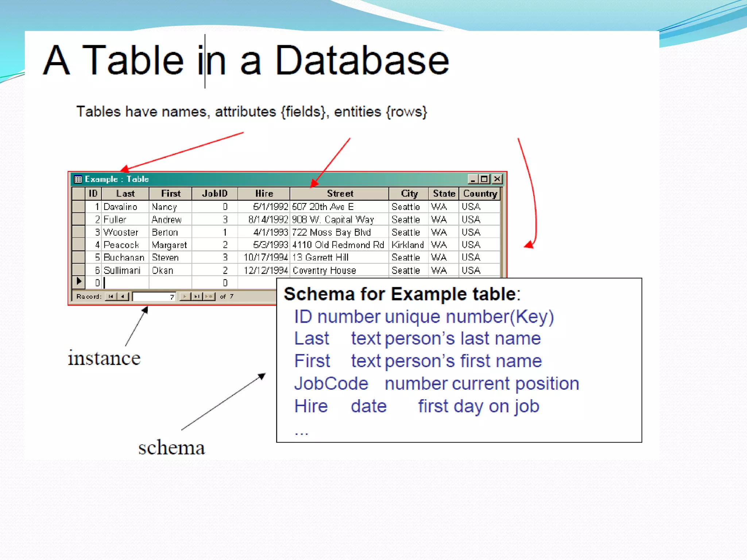Click the record number field showing 7

point(154,297)
